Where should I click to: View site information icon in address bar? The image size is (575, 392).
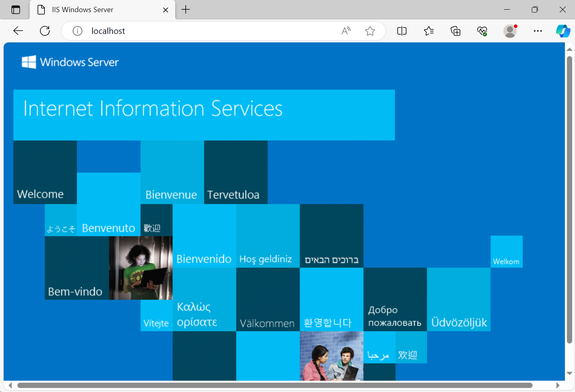[x=78, y=31]
